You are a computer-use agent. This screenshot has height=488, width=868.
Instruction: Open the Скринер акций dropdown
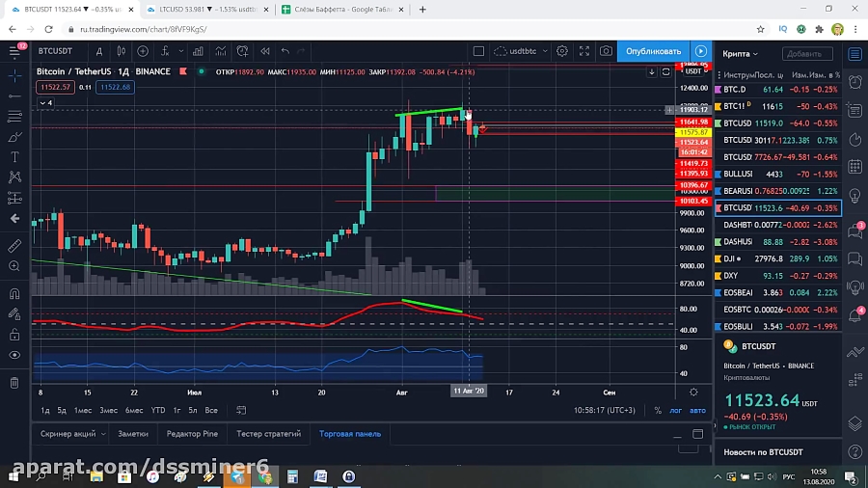pyautogui.click(x=72, y=434)
